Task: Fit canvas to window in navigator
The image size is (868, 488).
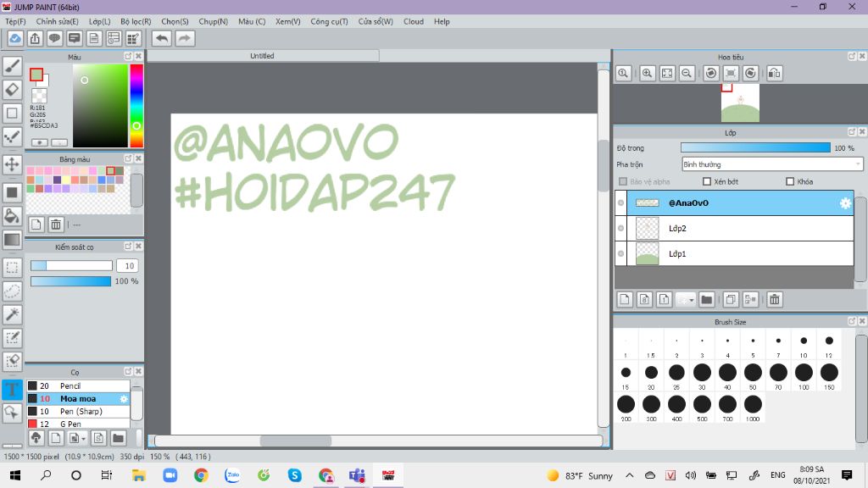Action: point(667,73)
